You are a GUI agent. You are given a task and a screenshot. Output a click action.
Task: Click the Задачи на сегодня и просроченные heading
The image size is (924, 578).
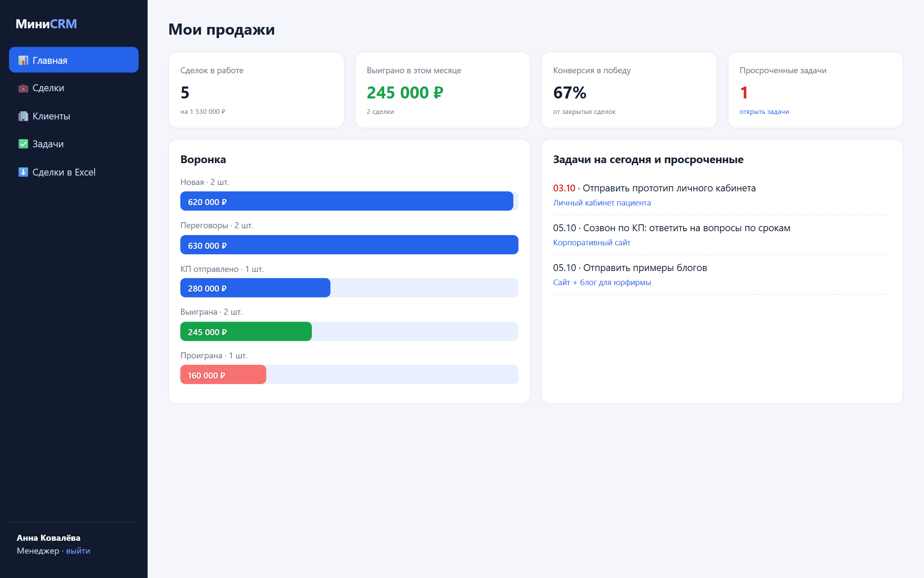coord(648,160)
